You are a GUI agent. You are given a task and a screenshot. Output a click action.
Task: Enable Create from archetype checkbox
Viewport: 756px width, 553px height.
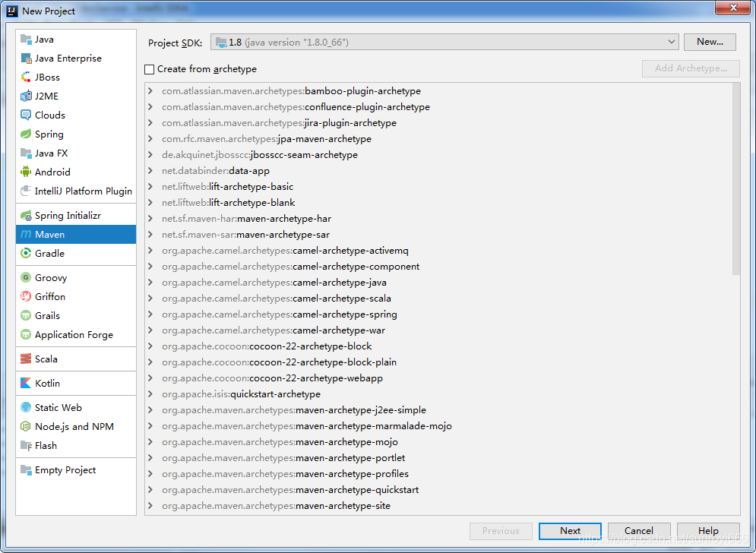pyautogui.click(x=150, y=69)
